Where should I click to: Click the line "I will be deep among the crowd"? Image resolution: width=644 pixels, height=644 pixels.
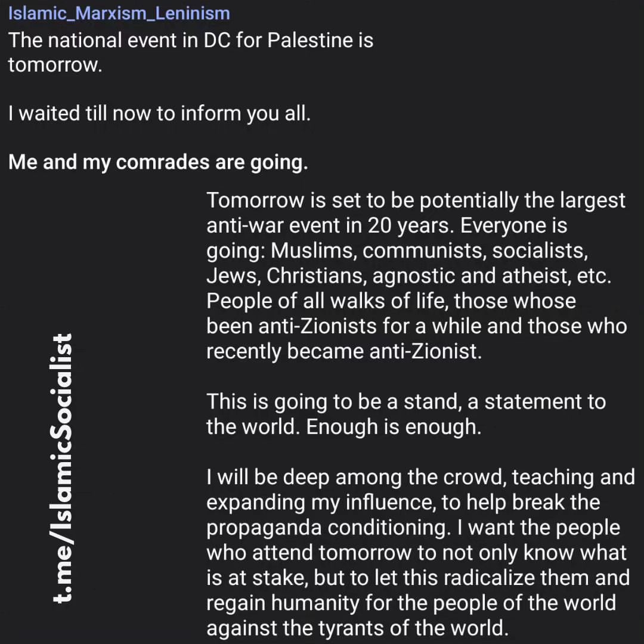click(420, 477)
